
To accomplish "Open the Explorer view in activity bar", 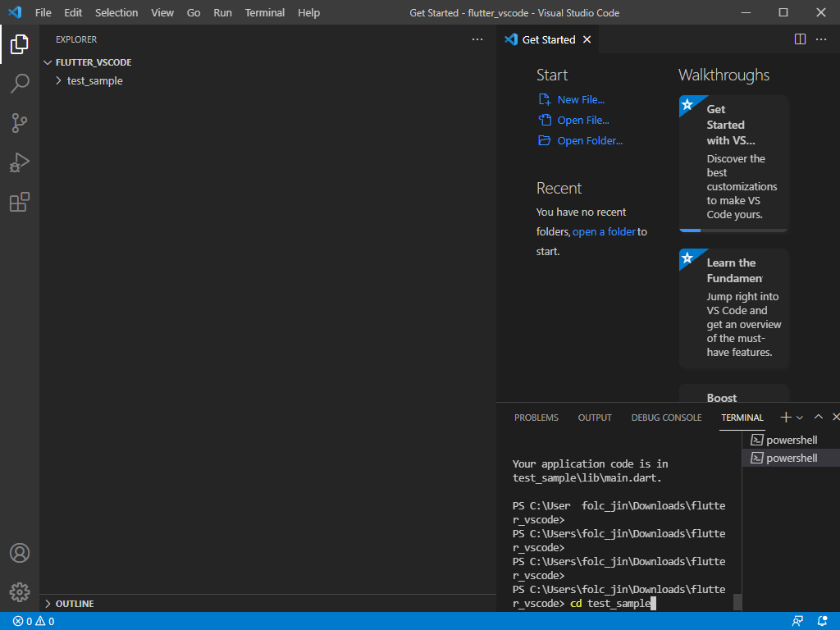I will click(20, 44).
